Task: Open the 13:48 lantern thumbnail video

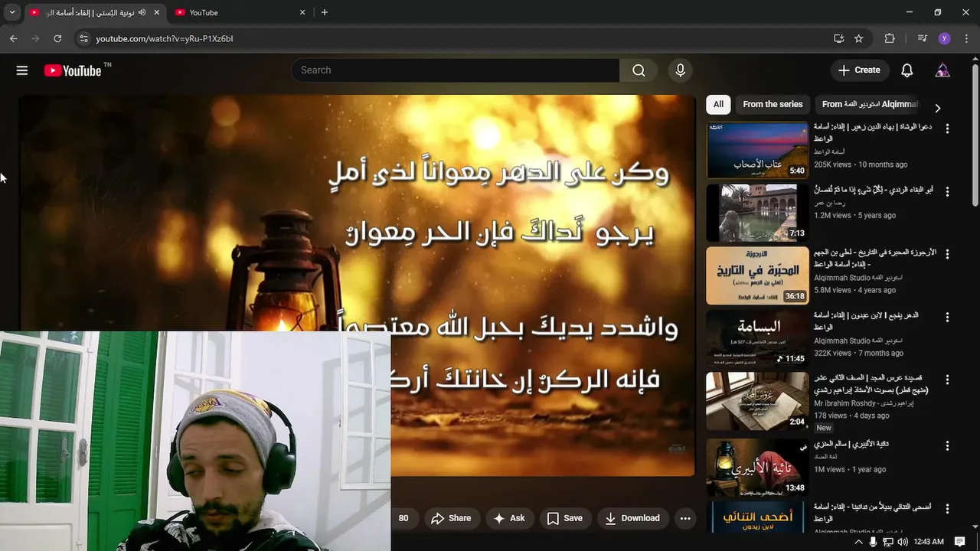Action: pos(757,467)
